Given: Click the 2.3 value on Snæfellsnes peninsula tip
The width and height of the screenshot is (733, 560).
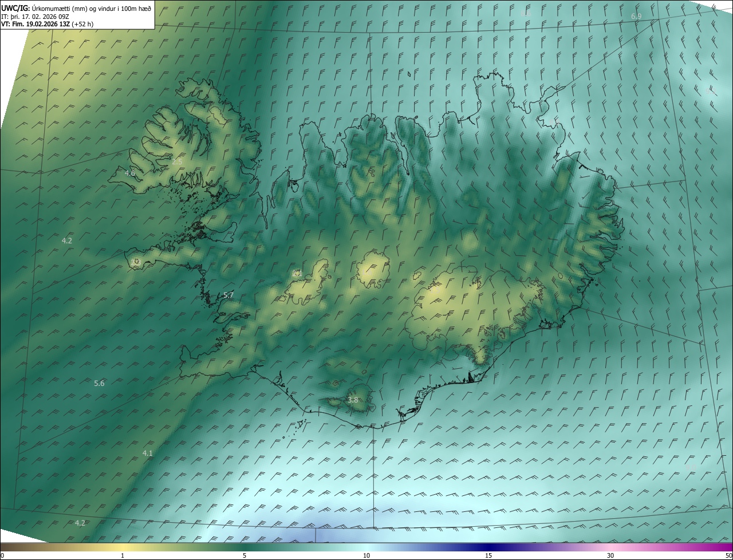Looking at the screenshot, I should point(135,262).
